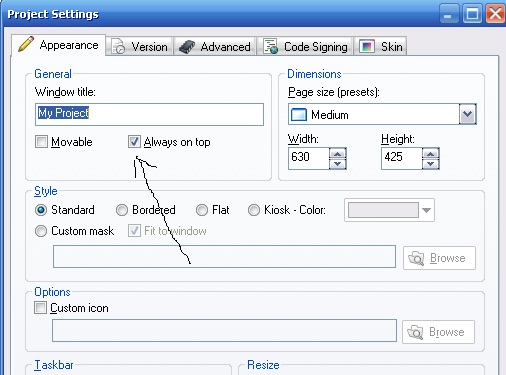Close the Project Settings dialog
Screen dimensions: 506x375
(495, 14)
